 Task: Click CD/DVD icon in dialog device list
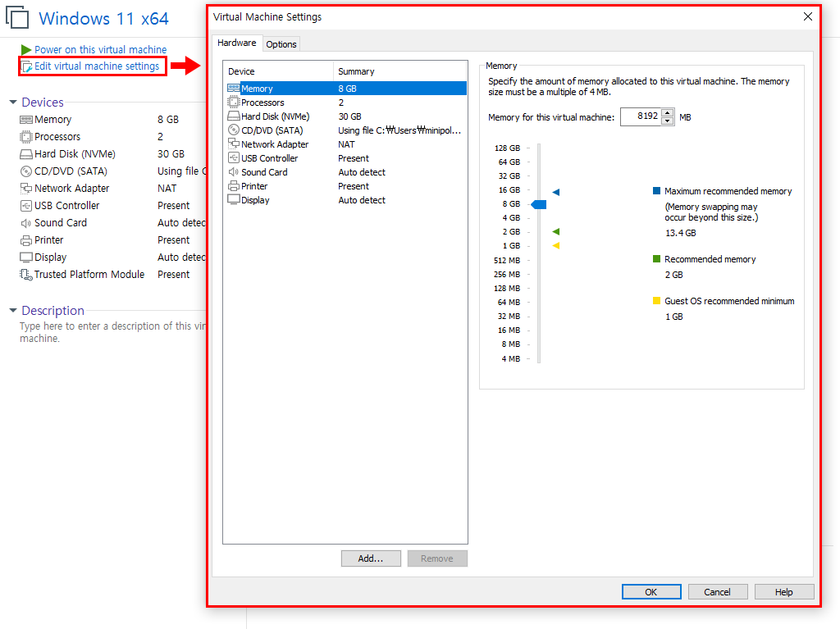(234, 130)
